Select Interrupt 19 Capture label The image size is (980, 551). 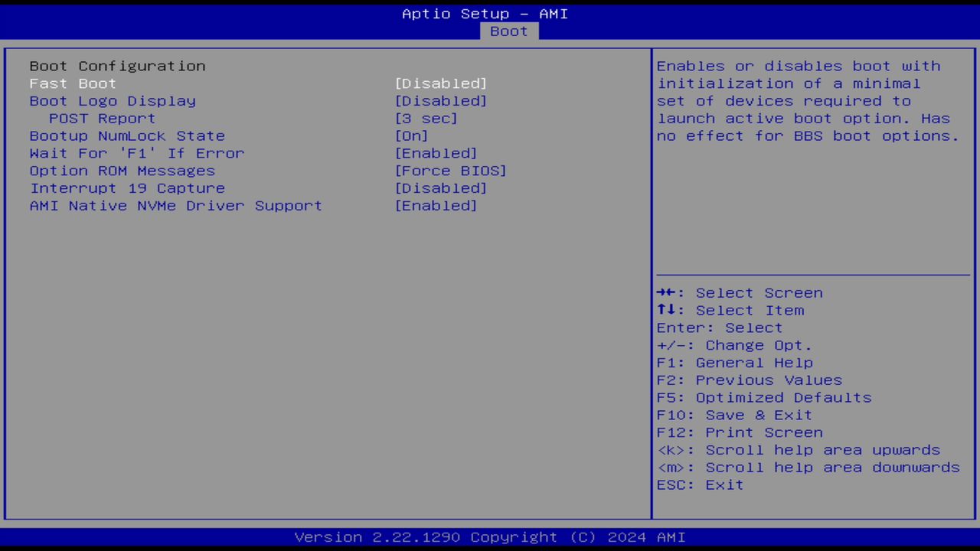(x=127, y=188)
